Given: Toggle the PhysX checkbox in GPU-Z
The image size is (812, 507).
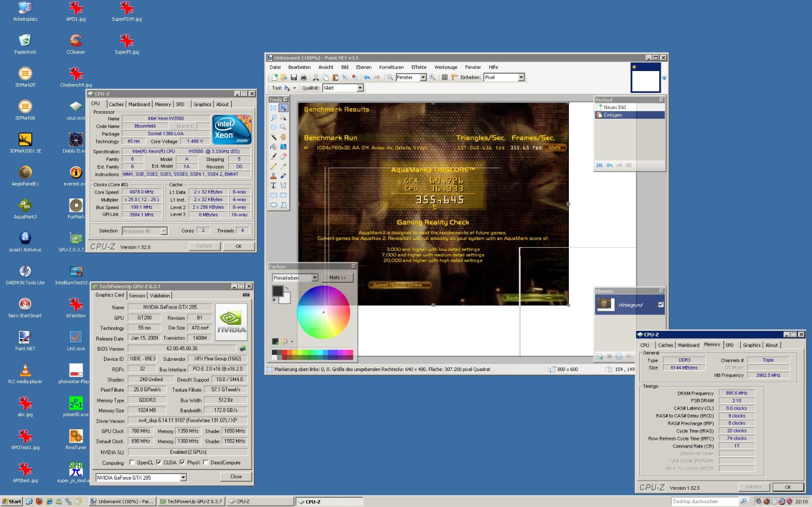Looking at the screenshot, I should pos(182,462).
